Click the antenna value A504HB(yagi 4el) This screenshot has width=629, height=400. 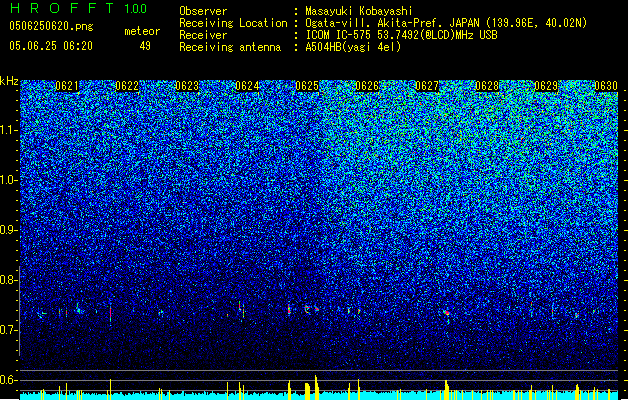(353, 47)
